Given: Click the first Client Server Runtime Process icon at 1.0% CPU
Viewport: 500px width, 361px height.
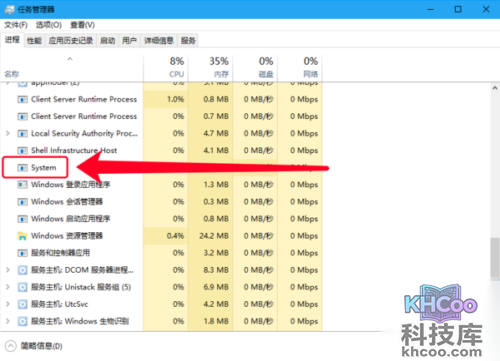Looking at the screenshot, I should tap(22, 99).
